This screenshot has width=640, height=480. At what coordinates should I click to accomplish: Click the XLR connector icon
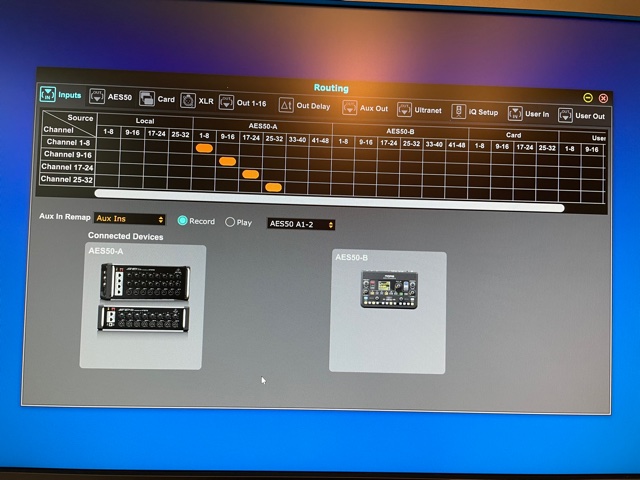point(188,100)
